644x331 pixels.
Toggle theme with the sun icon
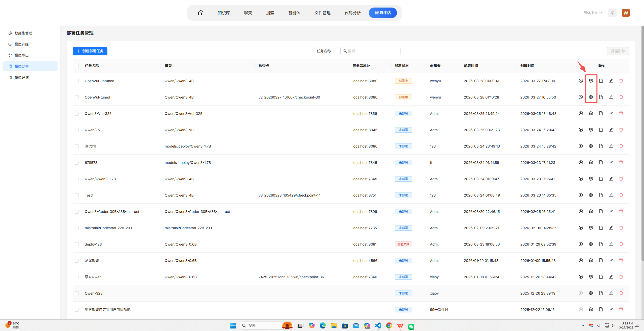pos(612,13)
